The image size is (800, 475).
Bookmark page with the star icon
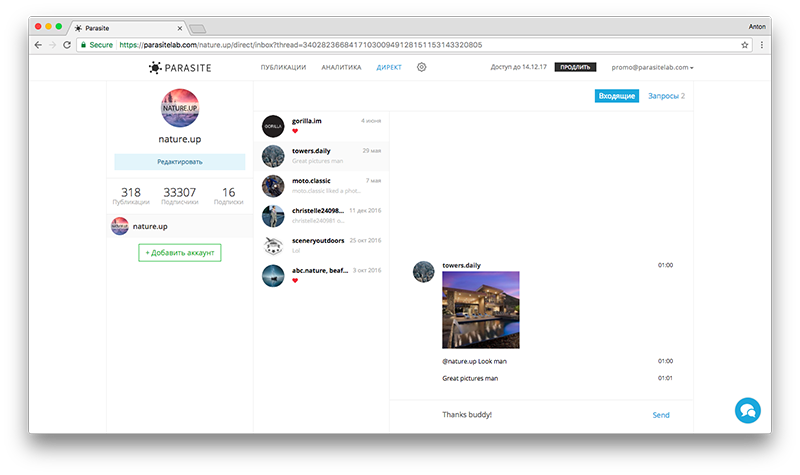point(745,45)
